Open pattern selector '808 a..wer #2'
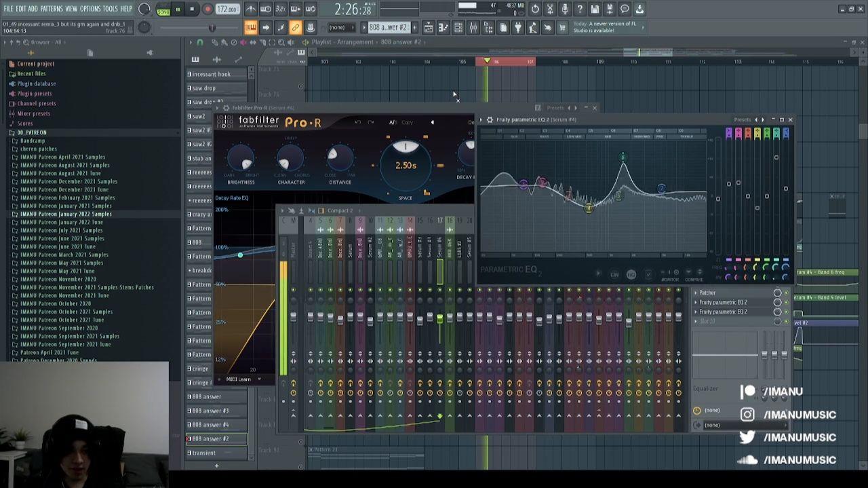This screenshot has height=488, width=868. coord(388,27)
